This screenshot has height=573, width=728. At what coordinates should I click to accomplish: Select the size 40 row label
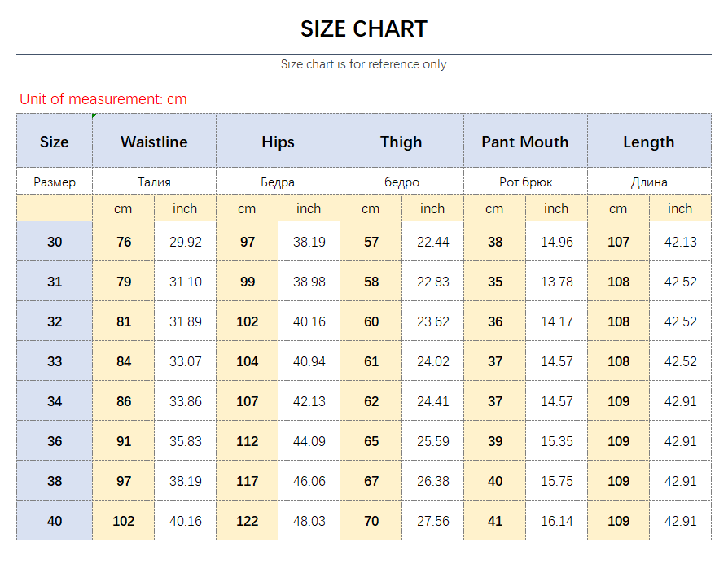[x=55, y=521]
